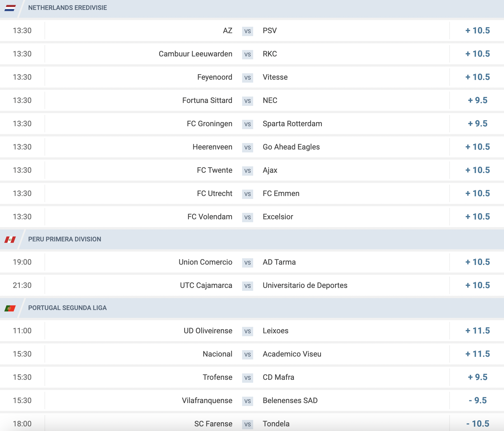Click the vs badge for AZ vs PSV
Screen dimensions: 504x431
(x=248, y=31)
